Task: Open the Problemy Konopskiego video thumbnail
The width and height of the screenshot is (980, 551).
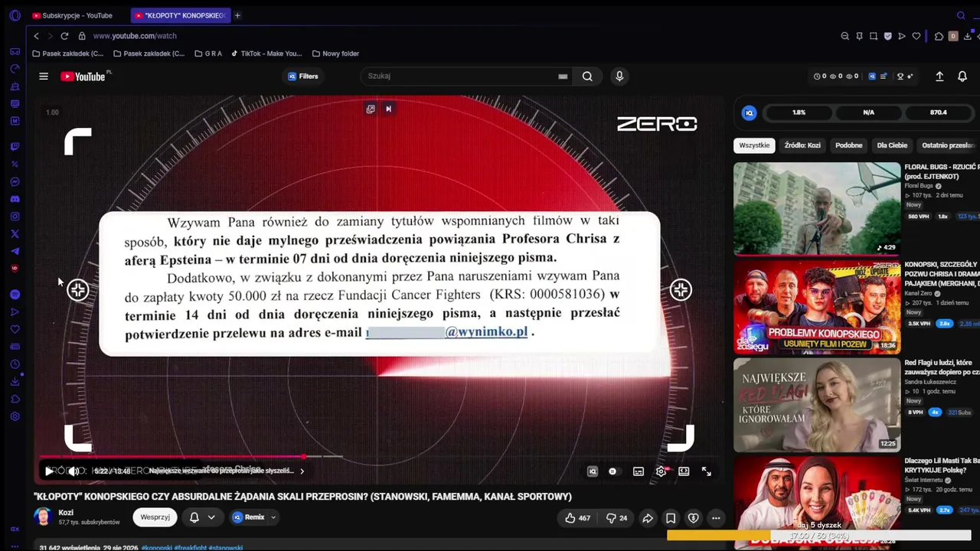Action: 817,306
